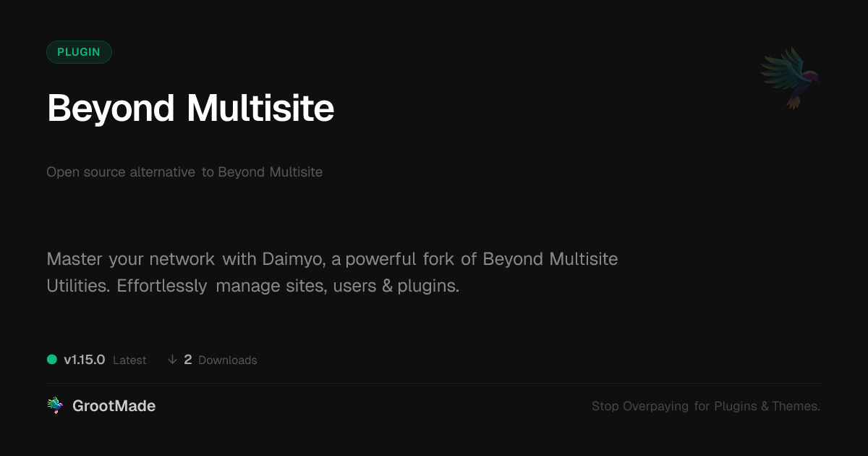Screen dimensions: 868x456
Task: Click the download arrow icon
Action: (172, 360)
